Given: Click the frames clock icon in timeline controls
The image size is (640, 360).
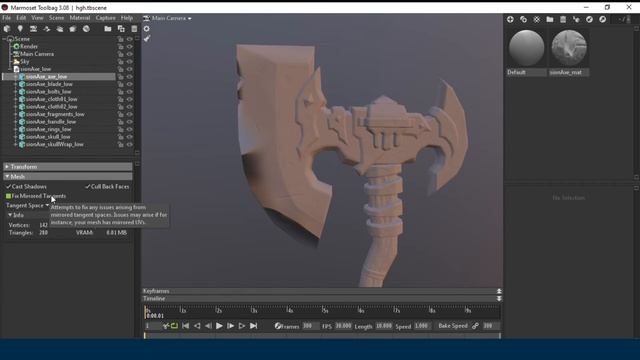Looking at the screenshot, I should point(278,326).
